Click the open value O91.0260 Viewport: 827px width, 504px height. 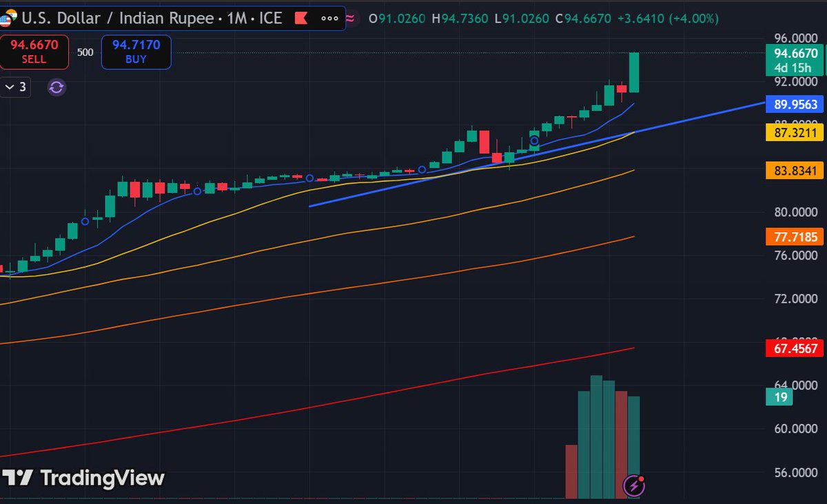(397, 18)
